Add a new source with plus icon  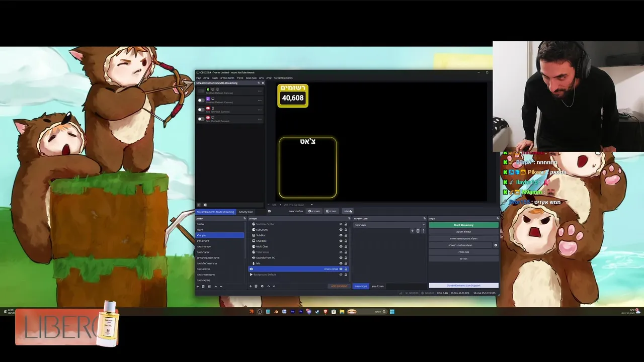pyautogui.click(x=251, y=286)
